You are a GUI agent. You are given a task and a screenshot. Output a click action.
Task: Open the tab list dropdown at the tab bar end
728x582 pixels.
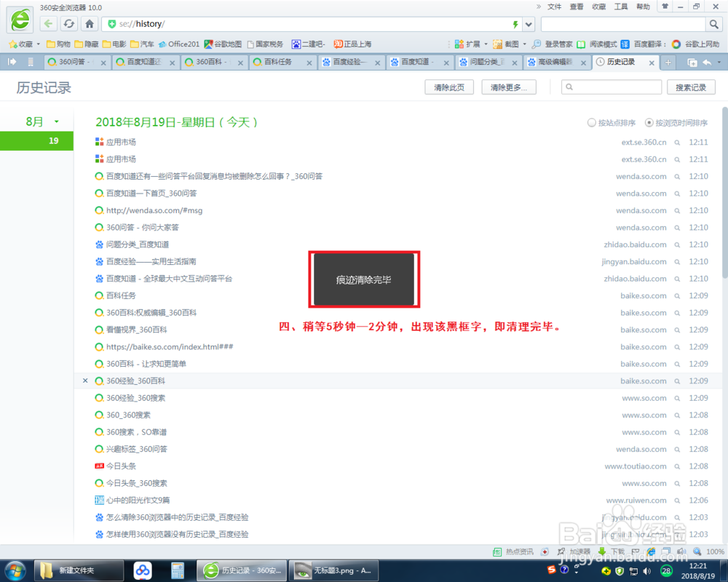coord(719,62)
